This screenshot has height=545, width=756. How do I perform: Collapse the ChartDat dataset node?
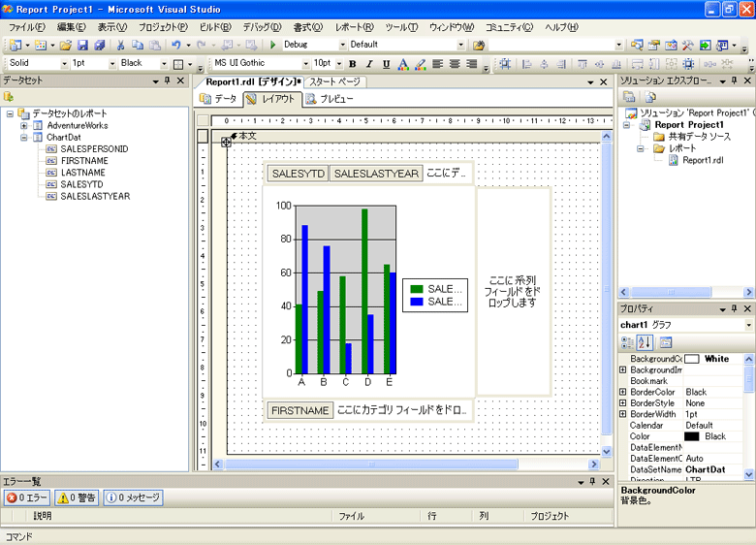click(x=23, y=138)
